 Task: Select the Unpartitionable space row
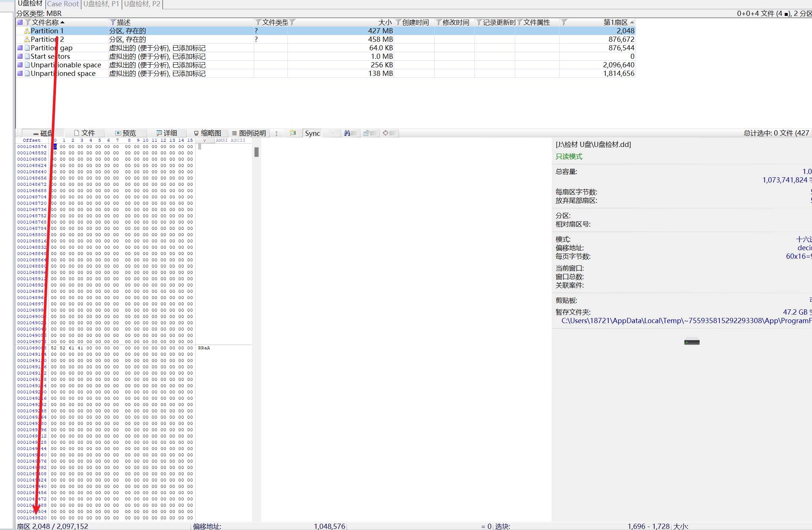click(66, 65)
